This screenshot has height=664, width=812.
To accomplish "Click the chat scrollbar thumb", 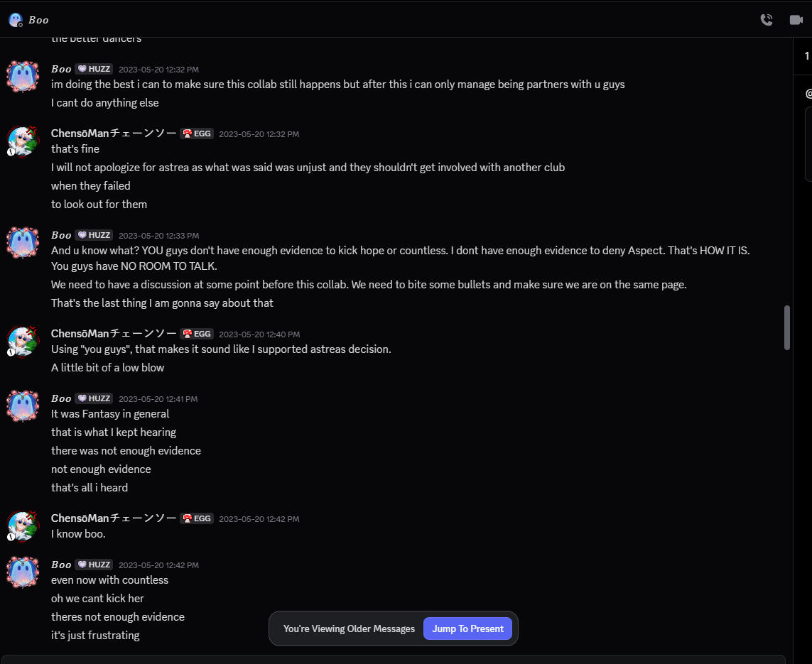I will point(786,327).
